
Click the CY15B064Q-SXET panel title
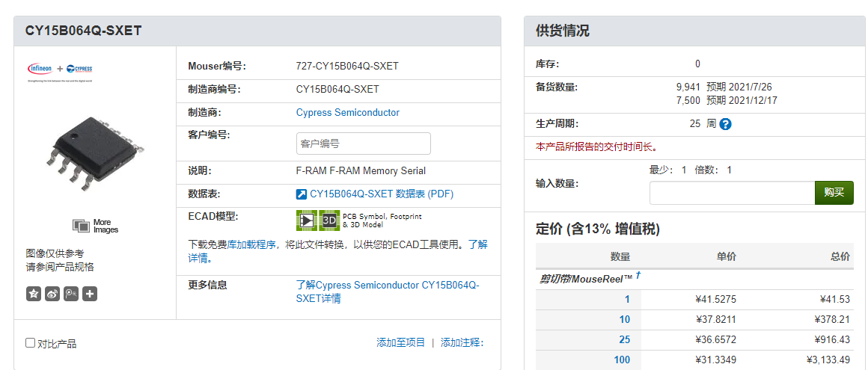point(83,31)
